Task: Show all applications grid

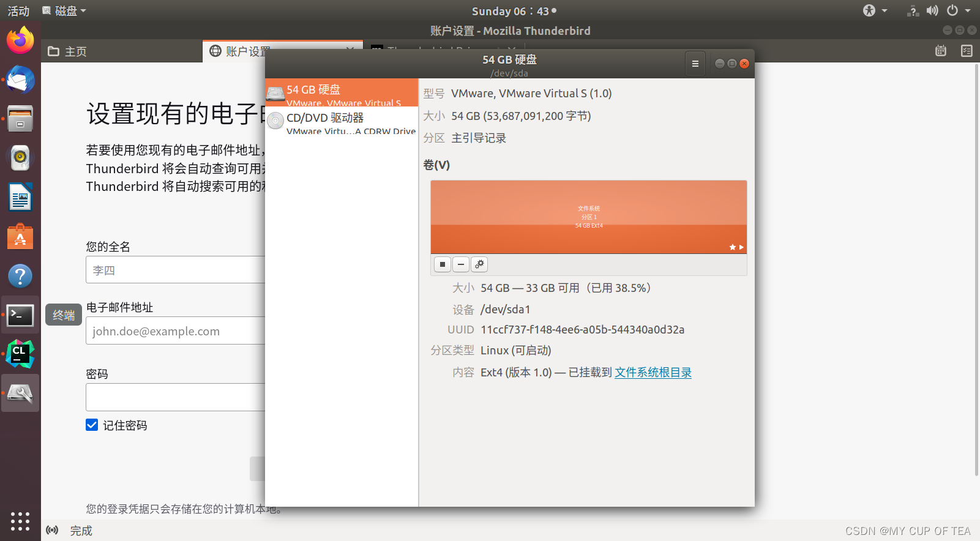Action: click(20, 521)
